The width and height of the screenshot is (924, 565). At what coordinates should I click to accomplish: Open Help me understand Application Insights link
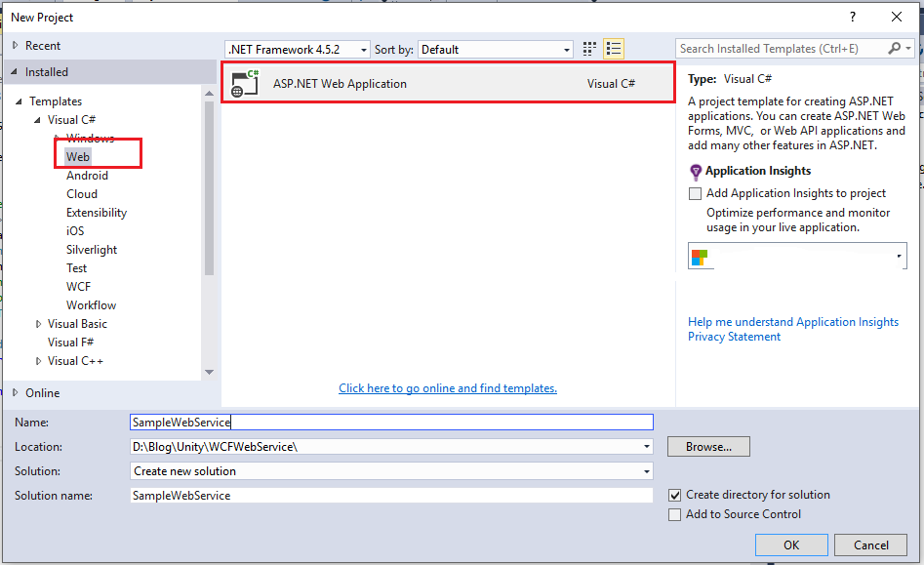point(793,322)
